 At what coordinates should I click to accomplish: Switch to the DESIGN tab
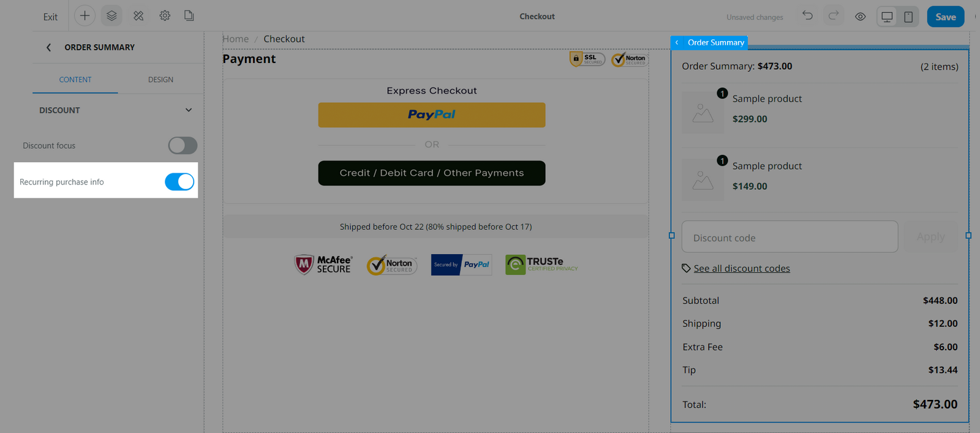click(160, 80)
